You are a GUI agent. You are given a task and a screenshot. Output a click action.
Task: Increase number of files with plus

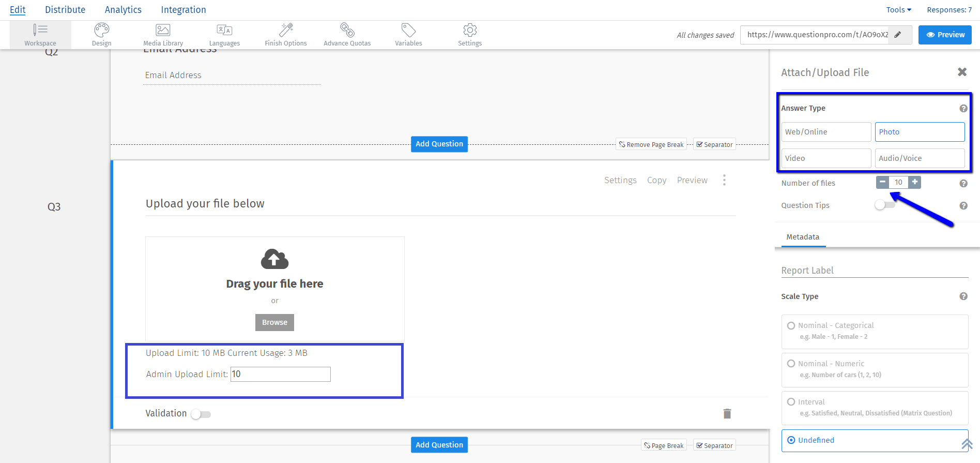tap(914, 182)
